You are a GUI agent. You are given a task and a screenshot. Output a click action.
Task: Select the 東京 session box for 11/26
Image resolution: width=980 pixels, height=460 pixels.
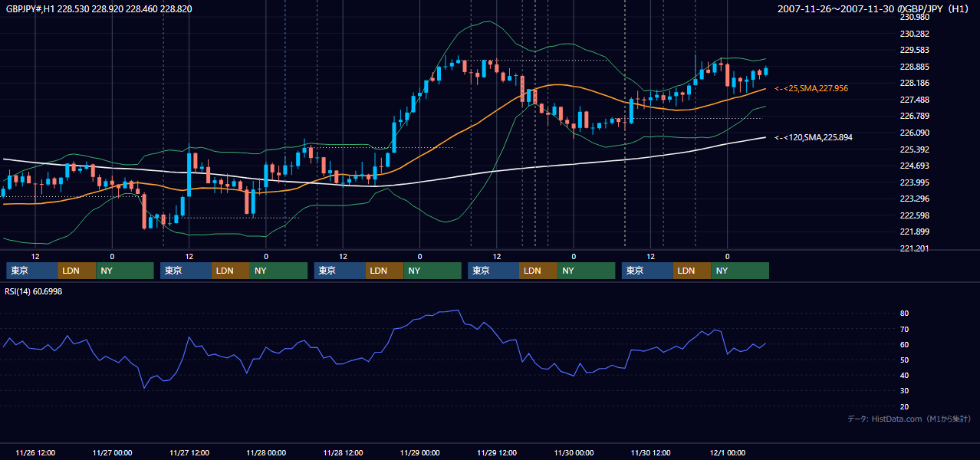(32, 271)
